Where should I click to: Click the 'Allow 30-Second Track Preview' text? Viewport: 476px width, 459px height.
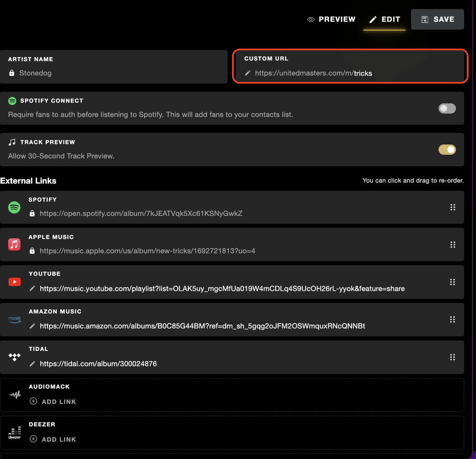(x=61, y=156)
